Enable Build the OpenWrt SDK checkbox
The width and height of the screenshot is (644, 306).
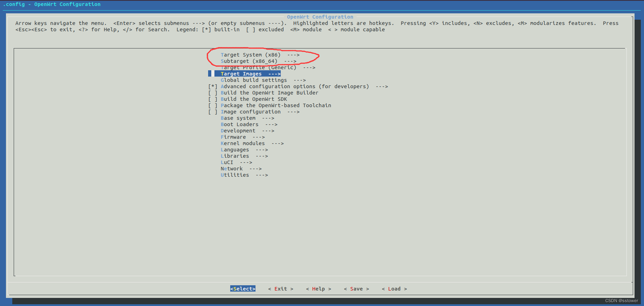(x=213, y=99)
